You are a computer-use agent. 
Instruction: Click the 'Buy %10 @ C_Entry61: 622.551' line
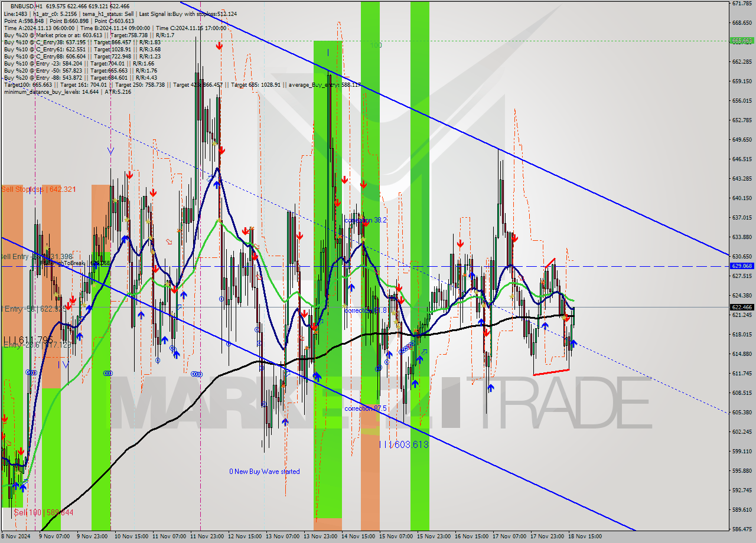82,49
